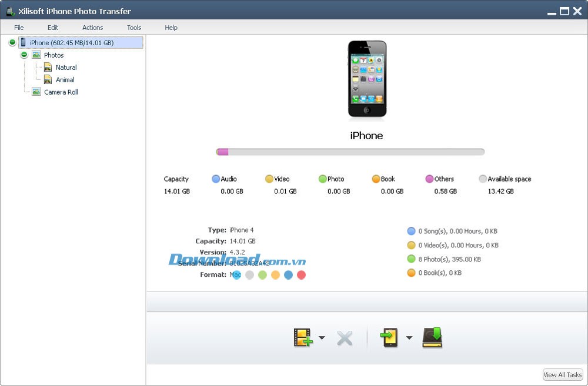Click the iPhone device thumbnail image
Screen dimensions: 588x386
(367, 79)
